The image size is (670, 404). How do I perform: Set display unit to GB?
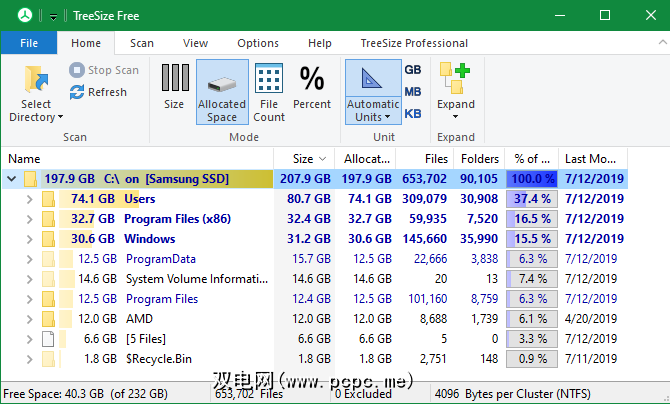[x=412, y=70]
